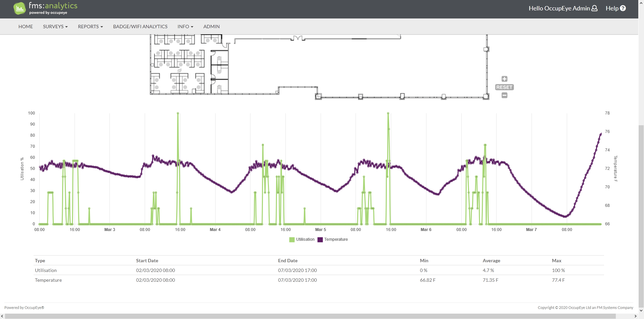This screenshot has width=644, height=319.
Task: Expand the INFO dropdown menu
Action: pos(185,27)
